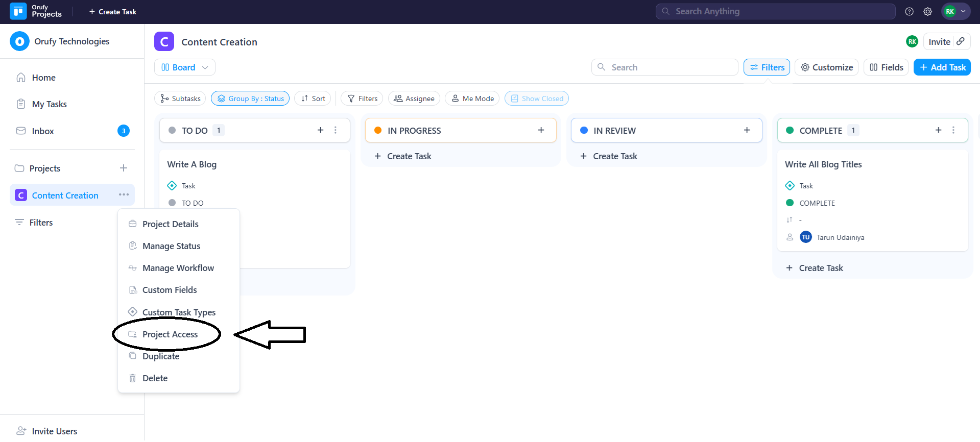Image resolution: width=980 pixels, height=442 pixels.
Task: Open the Board view dropdown
Action: (184, 67)
